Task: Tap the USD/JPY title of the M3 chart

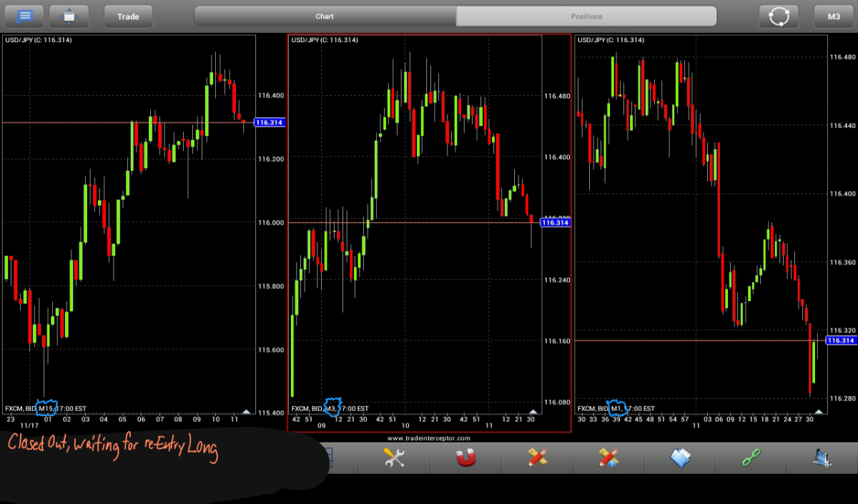Action: 325,40
